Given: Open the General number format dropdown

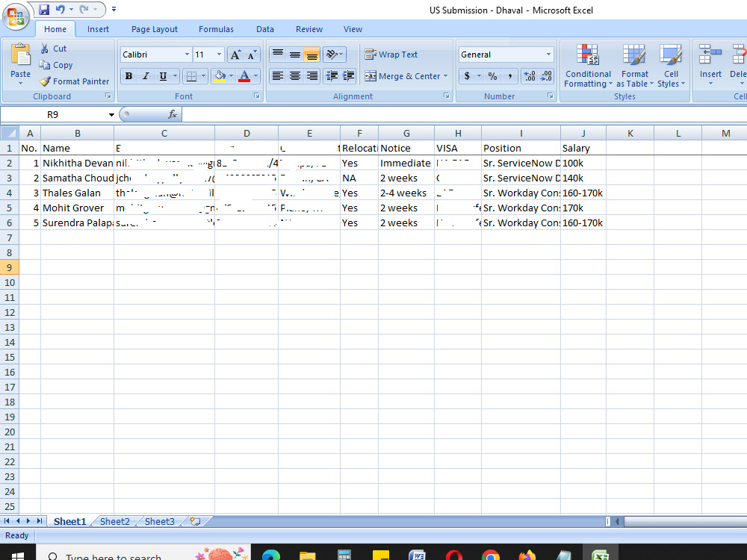Looking at the screenshot, I should coord(548,55).
